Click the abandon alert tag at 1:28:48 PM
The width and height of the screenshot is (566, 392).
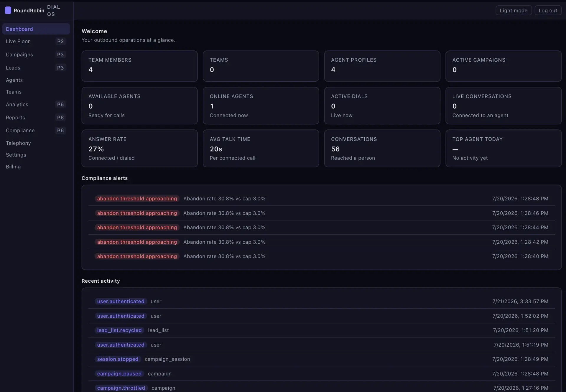pyautogui.click(x=137, y=198)
